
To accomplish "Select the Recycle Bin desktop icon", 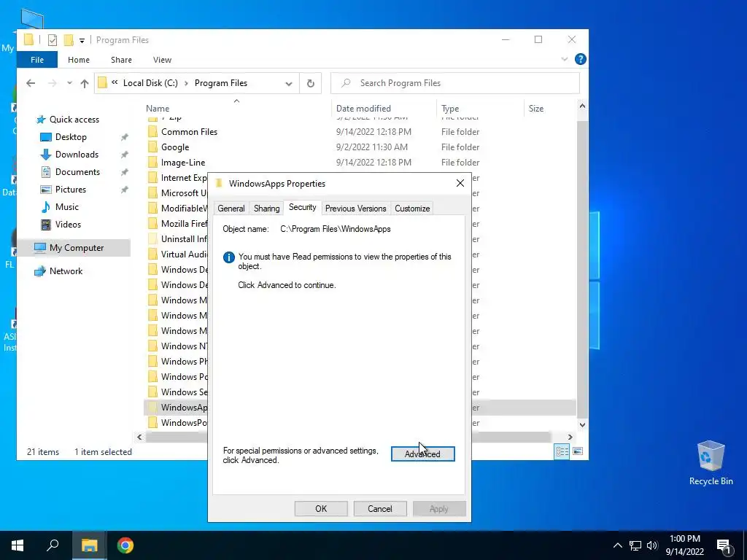I will 711,463.
